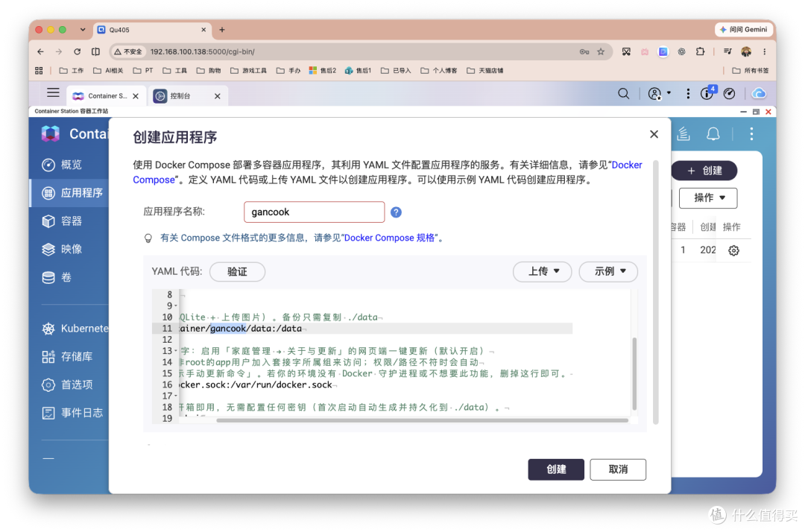Open the QTS more options dots
Screen dimensions: 805x532
[x=688, y=94]
